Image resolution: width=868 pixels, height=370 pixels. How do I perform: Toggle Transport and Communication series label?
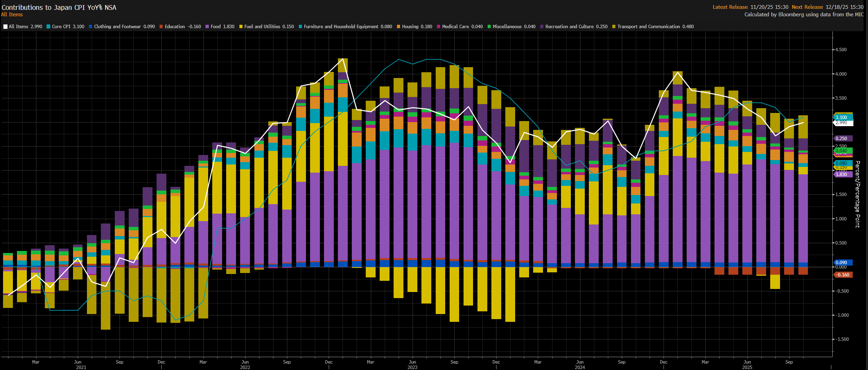(648, 27)
